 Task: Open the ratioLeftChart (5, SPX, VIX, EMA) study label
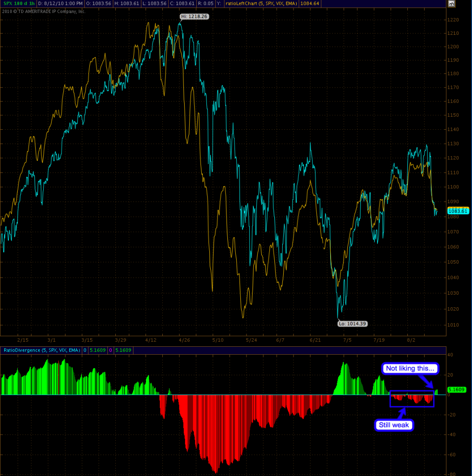[x=261, y=4]
